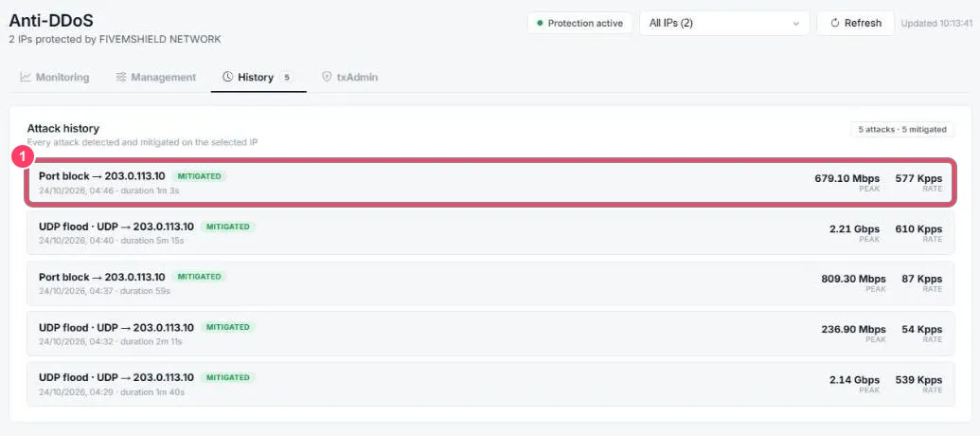
Task: Click the Protection active status badge
Action: click(x=580, y=23)
